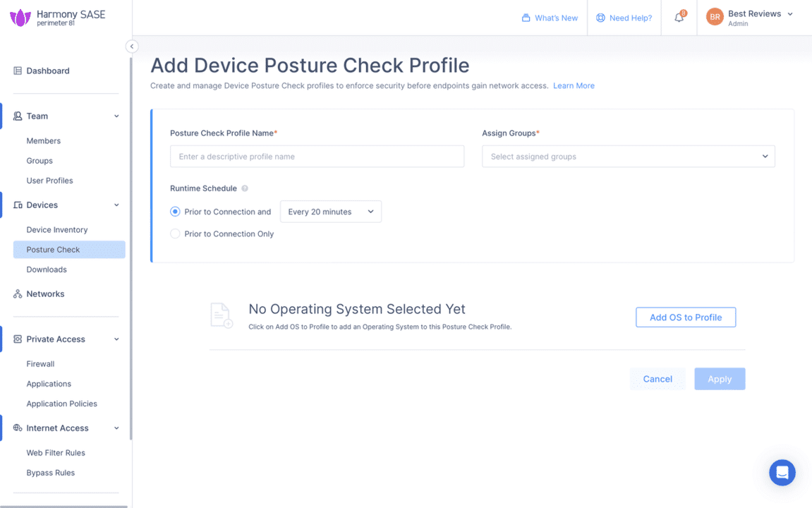
Task: Click the Harmony SASE lotus logo
Action: coord(19,17)
